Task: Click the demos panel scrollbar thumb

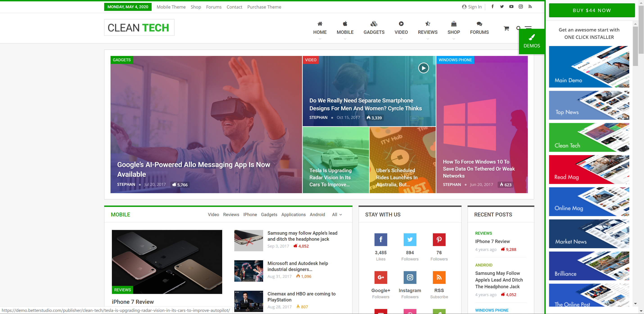Action: click(x=635, y=46)
